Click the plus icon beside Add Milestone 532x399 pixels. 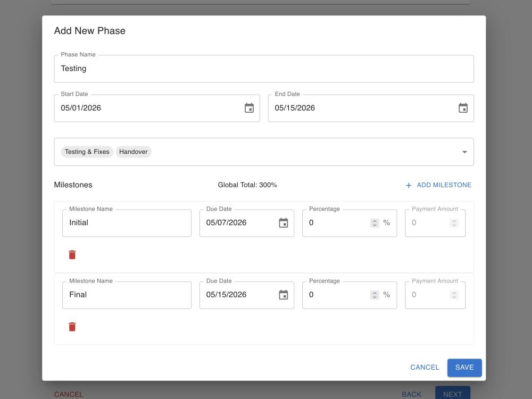coord(409,185)
